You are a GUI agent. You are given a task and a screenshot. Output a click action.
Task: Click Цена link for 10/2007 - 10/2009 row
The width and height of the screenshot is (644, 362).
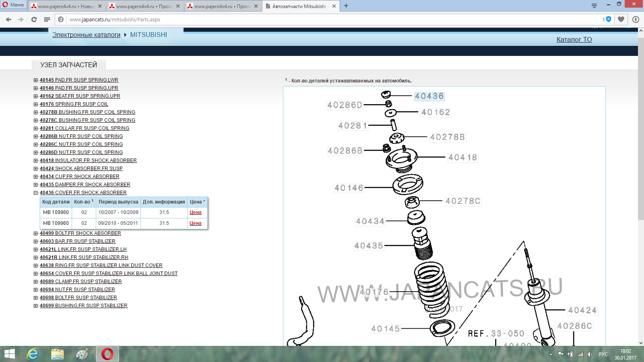pos(195,212)
